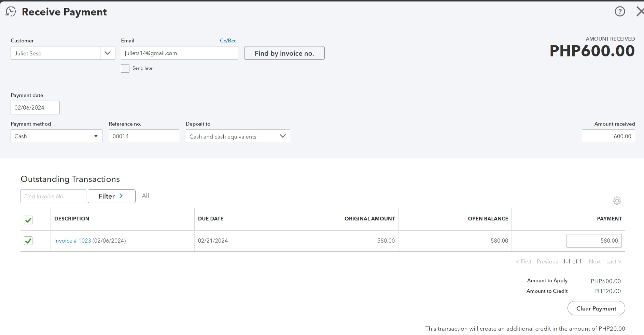Click the Payment amount 580.00 input

594,241
